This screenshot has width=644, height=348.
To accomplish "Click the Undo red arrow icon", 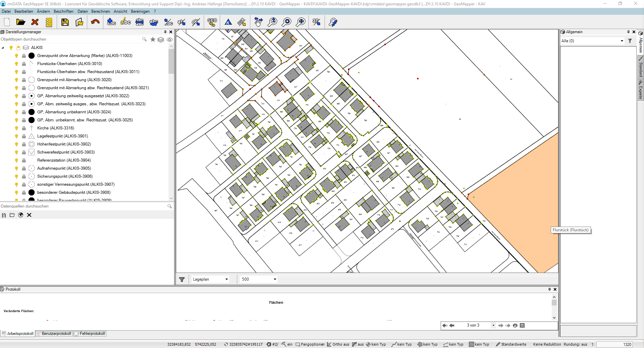I will coord(95,22).
